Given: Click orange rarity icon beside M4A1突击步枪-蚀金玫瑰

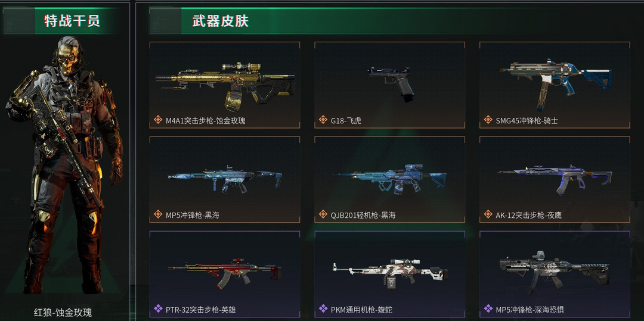Looking at the screenshot, I should coord(158,120).
